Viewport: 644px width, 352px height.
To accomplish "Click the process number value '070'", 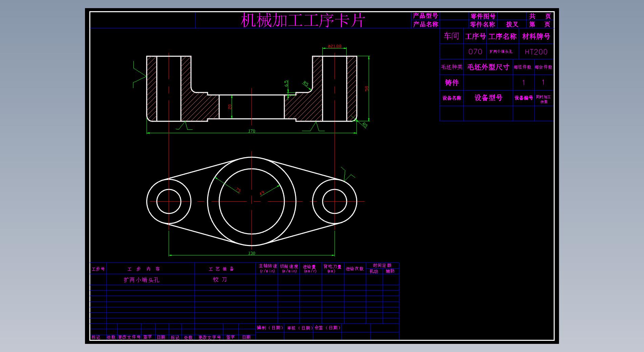I will (475, 51).
